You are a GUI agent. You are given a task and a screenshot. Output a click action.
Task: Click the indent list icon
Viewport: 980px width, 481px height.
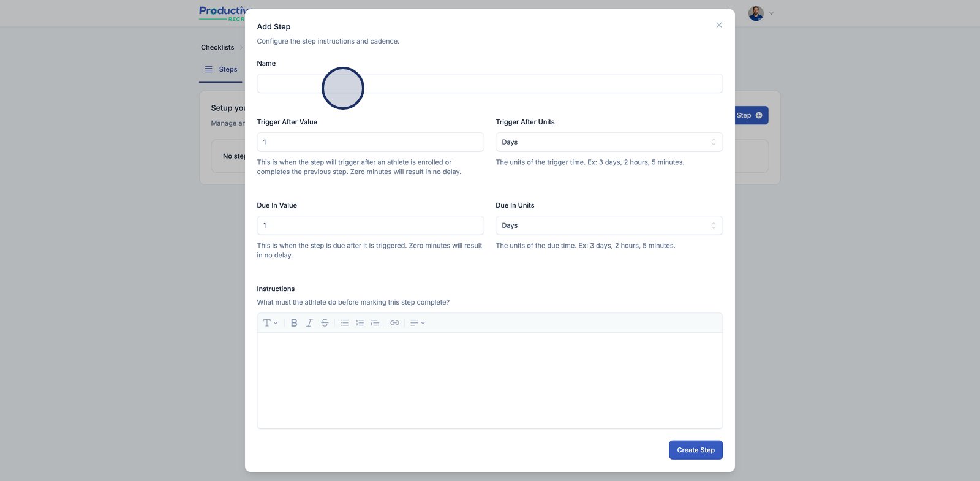click(375, 323)
